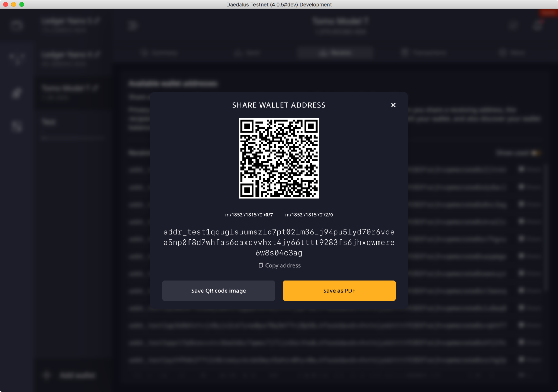
Task: Click the m/1852'/1815'/0'/0/7 derivation path
Action: [249, 215]
